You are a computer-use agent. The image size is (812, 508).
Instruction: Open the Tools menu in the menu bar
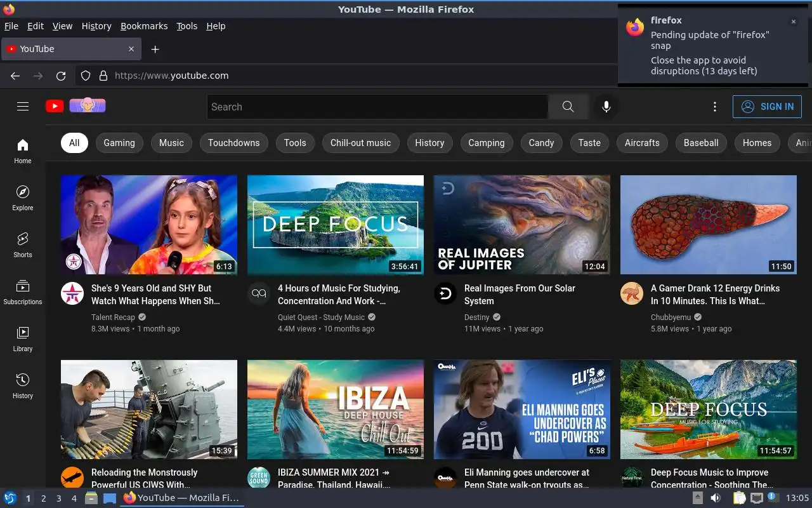(187, 26)
